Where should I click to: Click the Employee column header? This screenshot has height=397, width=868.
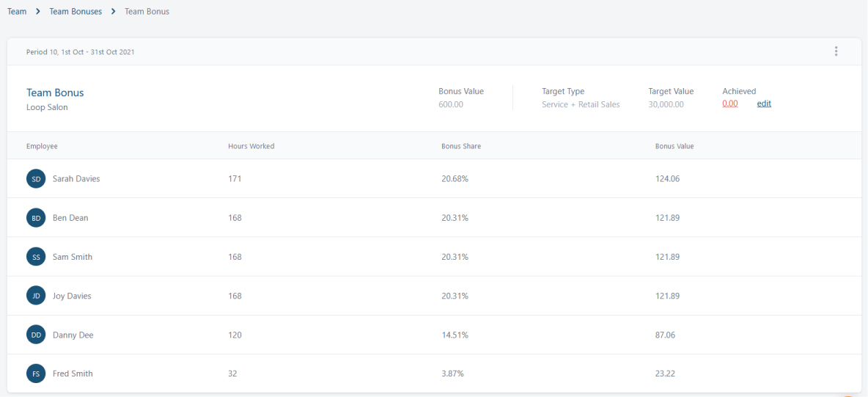[x=42, y=146]
